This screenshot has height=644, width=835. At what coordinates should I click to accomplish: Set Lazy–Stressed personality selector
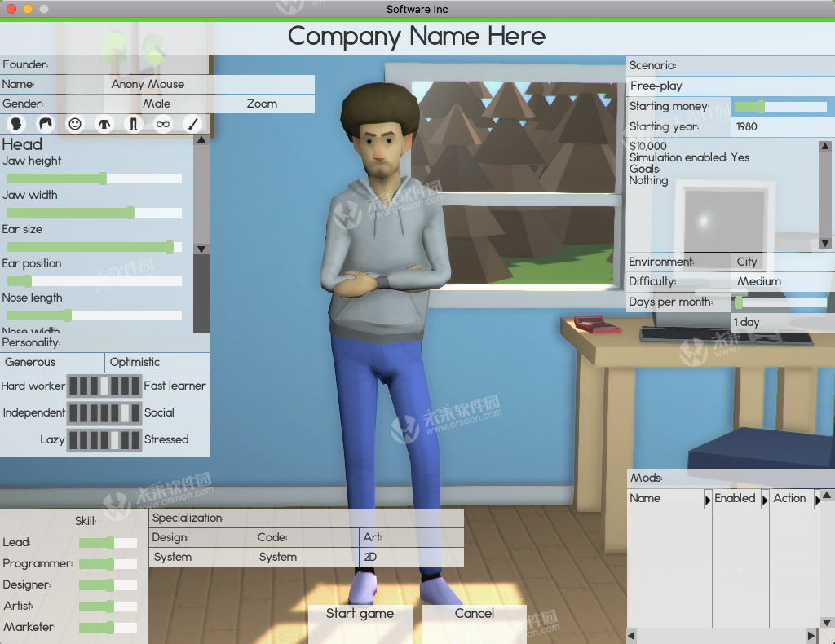pos(104,439)
